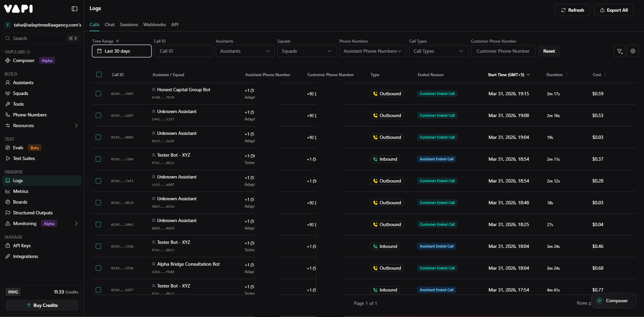This screenshot has width=644, height=317.
Task: Open Evals in the sidebar
Action: [18, 148]
